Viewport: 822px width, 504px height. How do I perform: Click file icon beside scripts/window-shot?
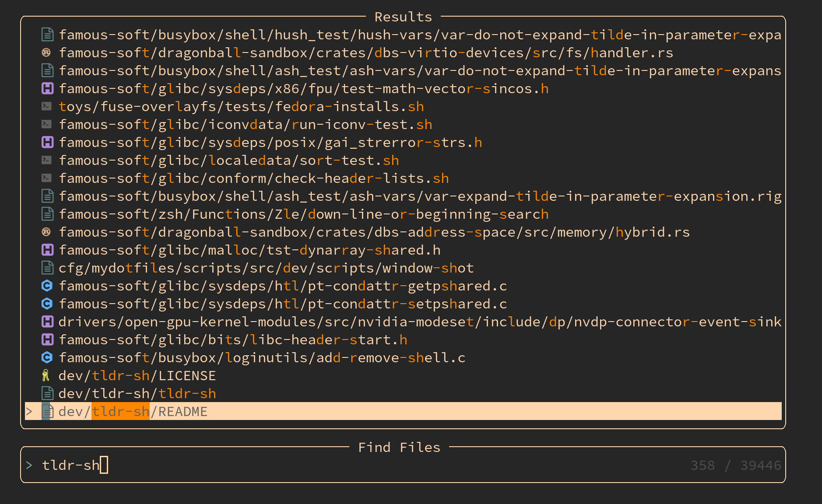(47, 268)
